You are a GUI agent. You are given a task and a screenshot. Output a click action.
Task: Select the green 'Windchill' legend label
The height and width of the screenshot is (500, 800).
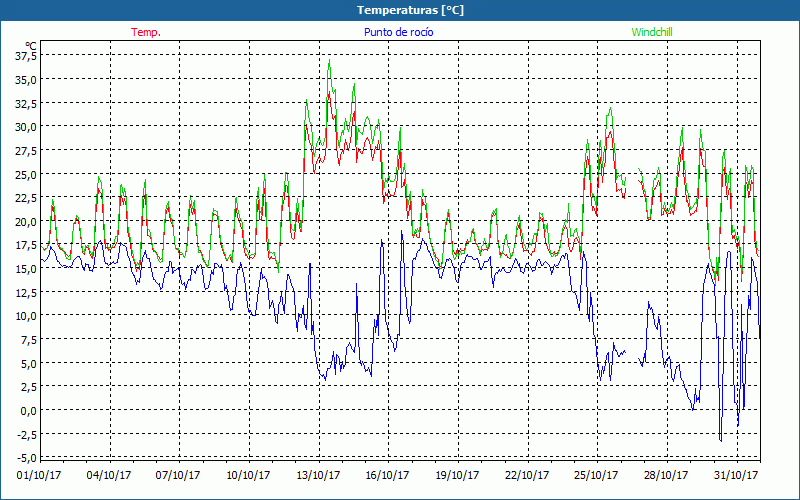[x=652, y=32]
